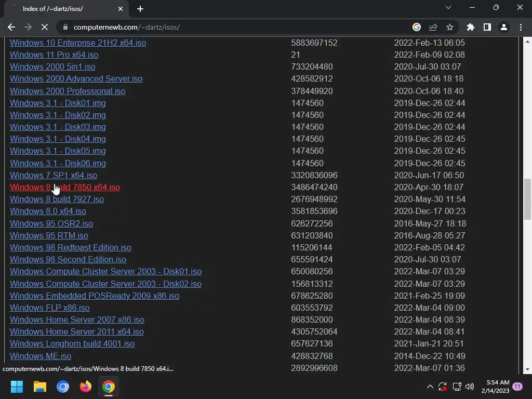Open the Extensions puzzle icon
Screen dimensions: 532x399
coord(471,27)
